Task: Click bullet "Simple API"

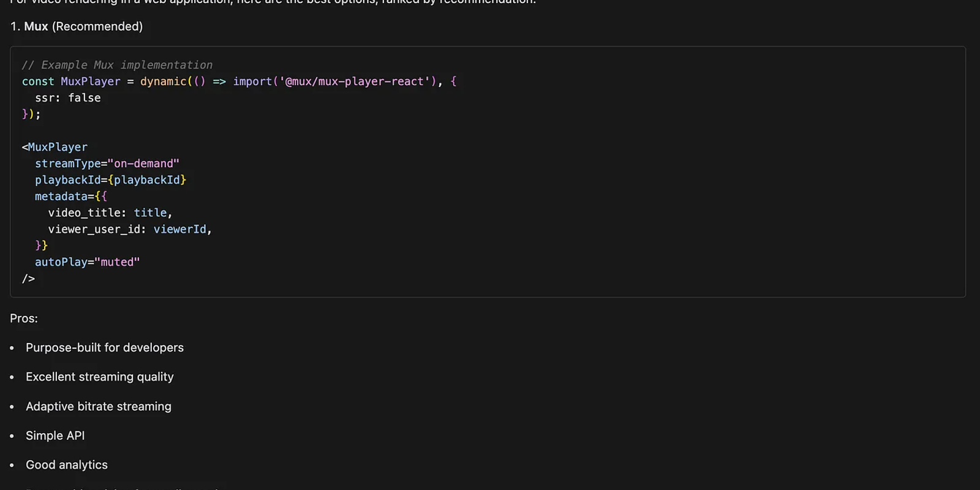Action: [x=55, y=435]
